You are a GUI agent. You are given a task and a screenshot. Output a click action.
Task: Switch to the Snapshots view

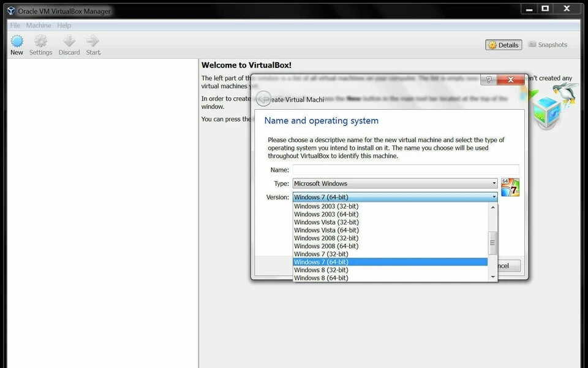(548, 45)
